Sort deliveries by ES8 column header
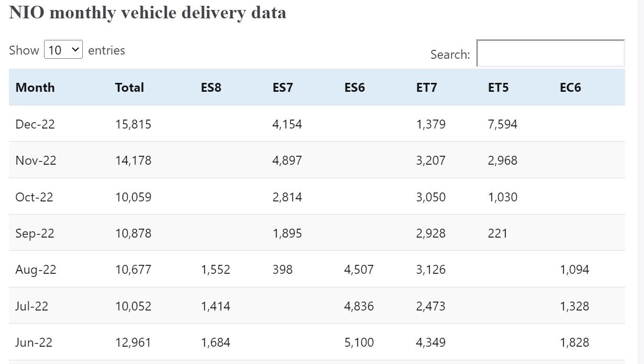This screenshot has height=364, width=644. pyautogui.click(x=212, y=88)
